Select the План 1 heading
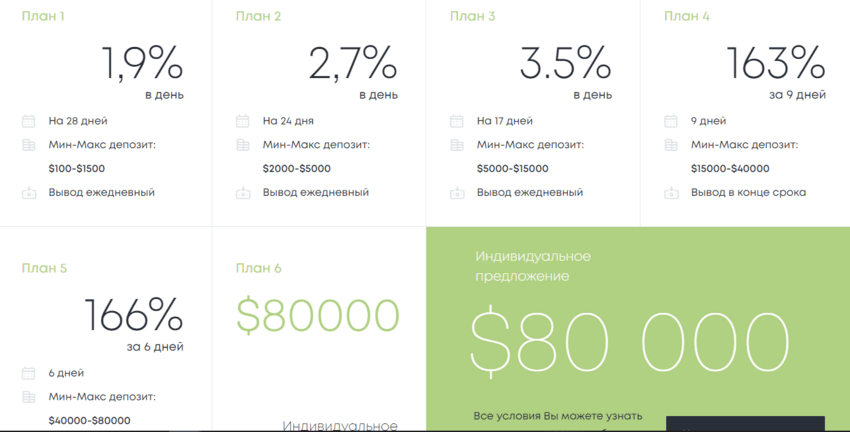 pyautogui.click(x=44, y=16)
